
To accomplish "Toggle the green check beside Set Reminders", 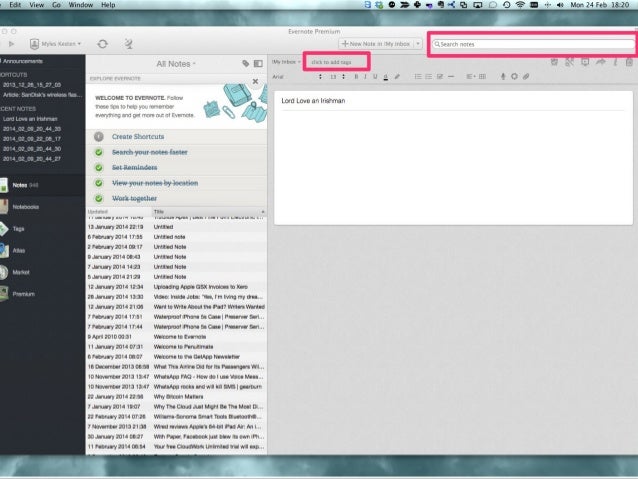I will (x=98, y=168).
